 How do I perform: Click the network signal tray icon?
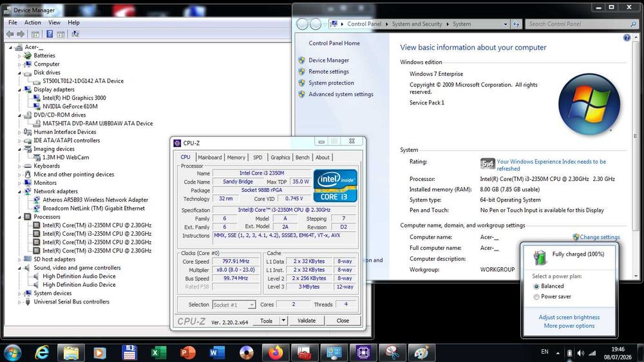[592, 353]
